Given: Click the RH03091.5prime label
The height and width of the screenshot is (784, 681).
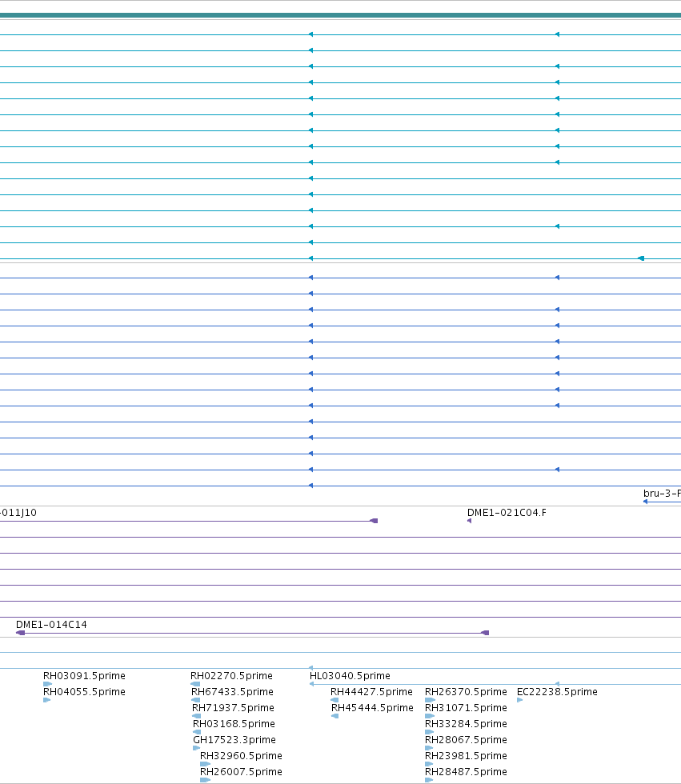Looking at the screenshot, I should [x=84, y=675].
